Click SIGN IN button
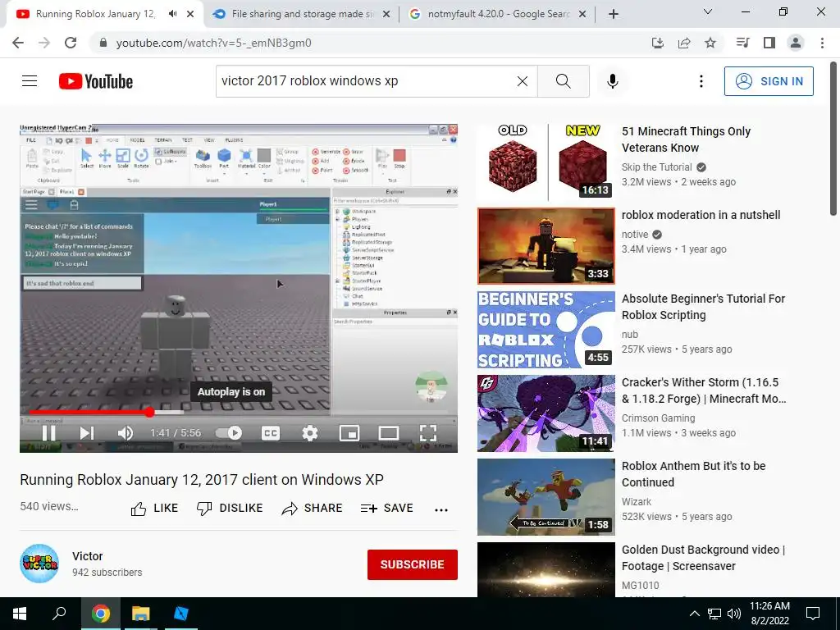Image resolution: width=840 pixels, height=630 pixels. click(x=769, y=81)
